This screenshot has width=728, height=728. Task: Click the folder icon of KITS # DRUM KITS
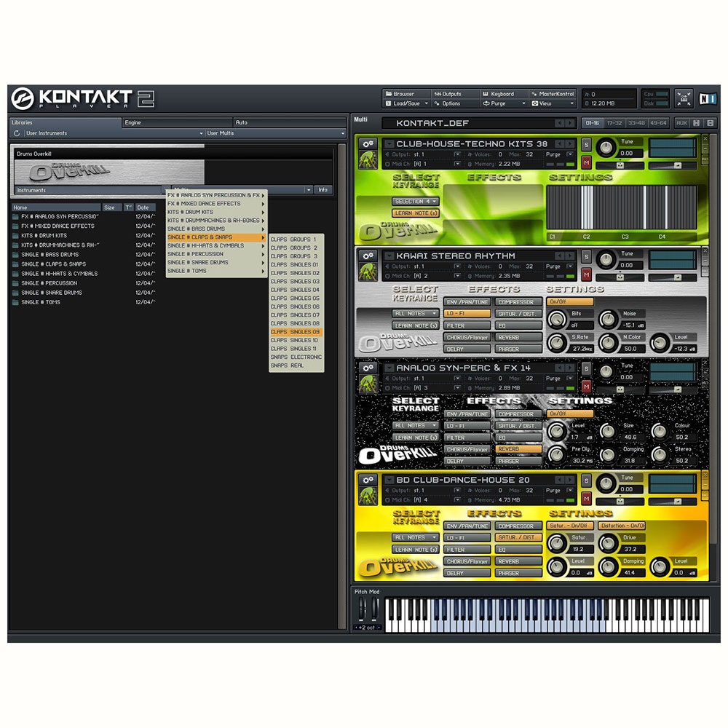(16, 236)
